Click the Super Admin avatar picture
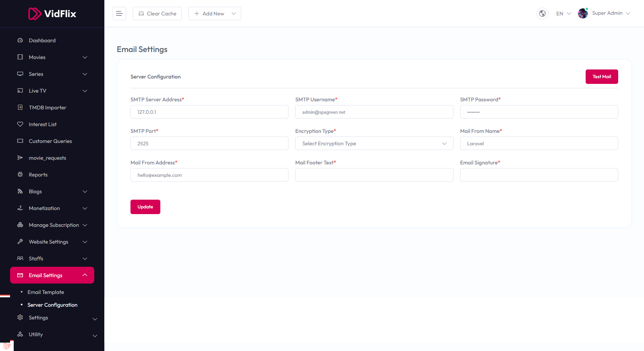 [583, 13]
